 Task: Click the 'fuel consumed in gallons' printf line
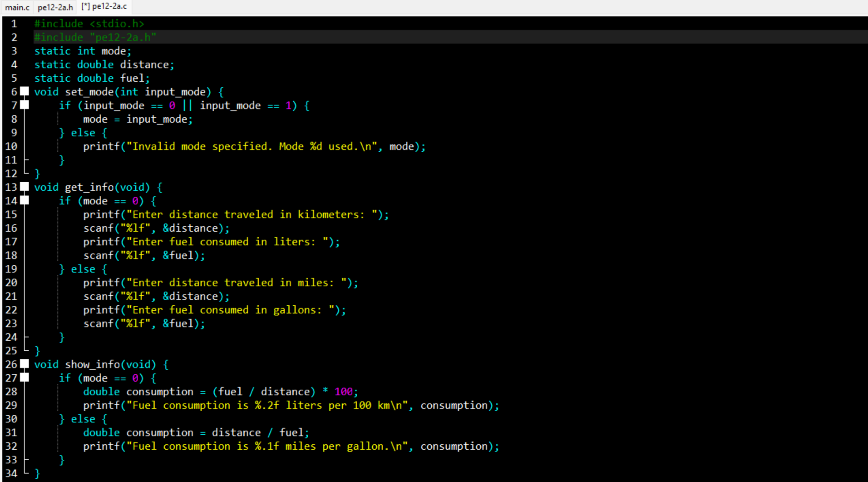pos(215,310)
